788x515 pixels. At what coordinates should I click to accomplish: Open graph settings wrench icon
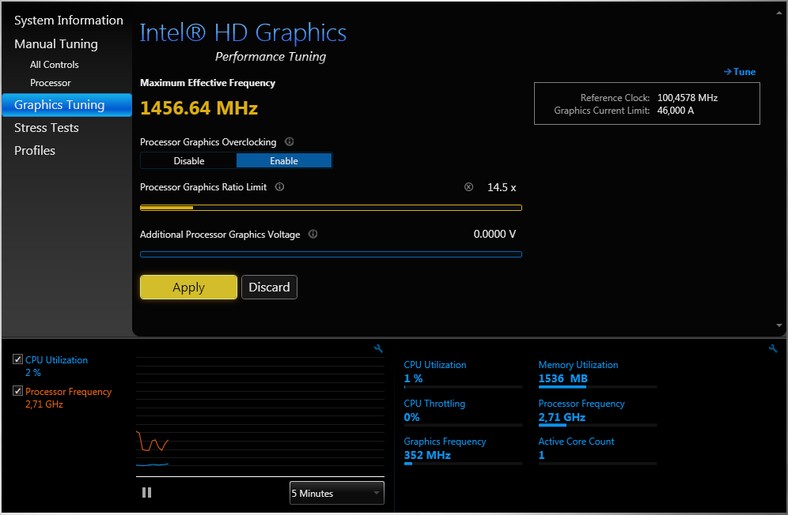tap(378, 349)
